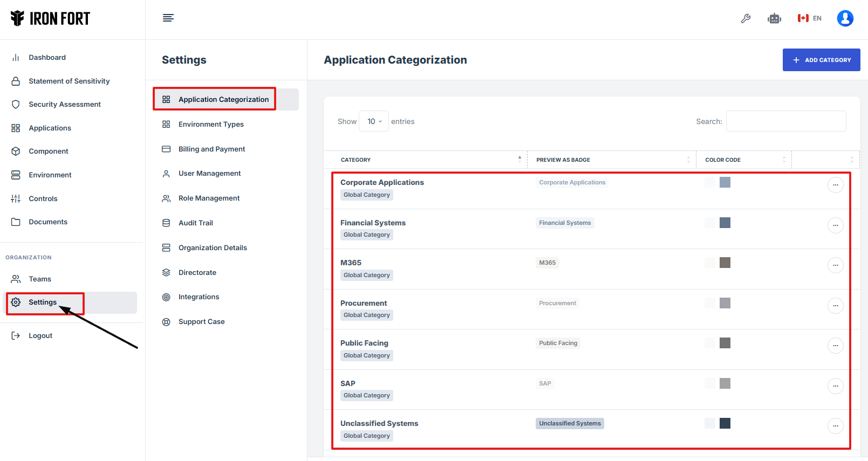Sort table by Color Code column
The height and width of the screenshot is (461, 868).
[723, 160]
